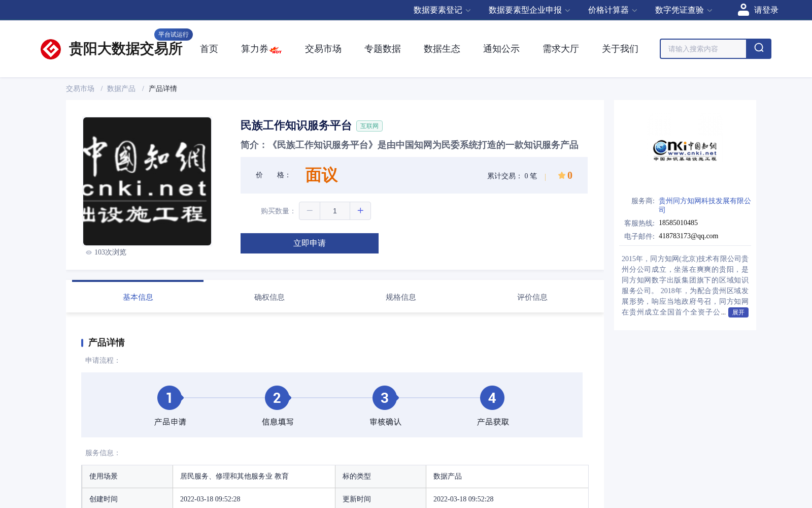Open the 交易市场 menu item
Image resolution: width=812 pixels, height=508 pixels.
pos(323,49)
